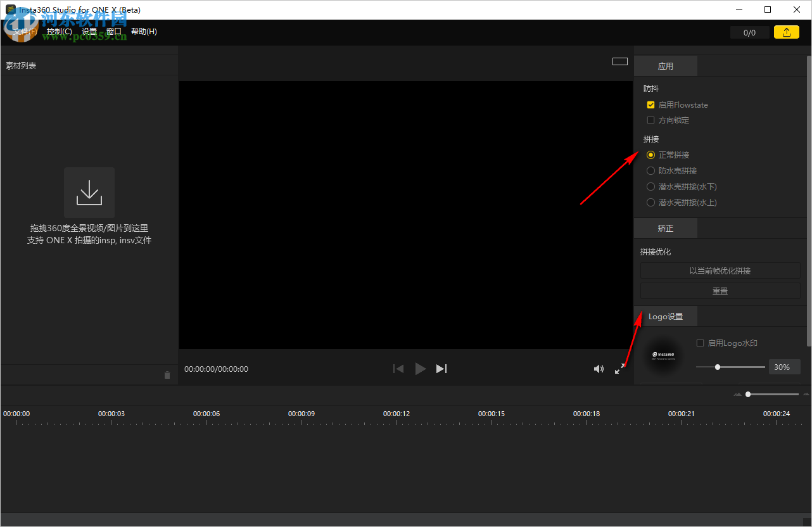Mute the volume speaker icon
Viewport: 812px width, 527px height.
click(x=599, y=369)
